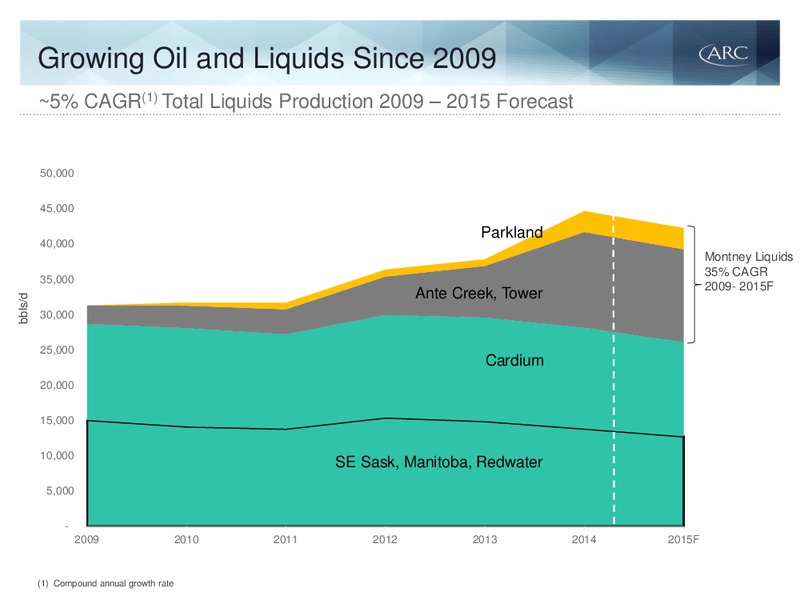Click the 15,000 y-axis label
800x600 pixels.
57,420
